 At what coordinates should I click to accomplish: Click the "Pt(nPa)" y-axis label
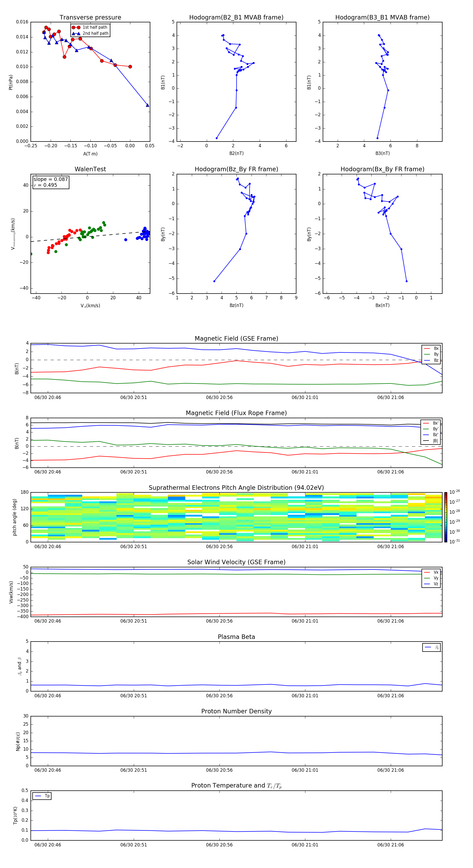pos(11,82)
